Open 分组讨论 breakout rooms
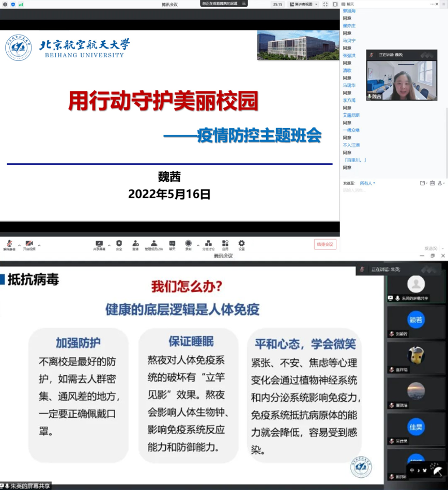This screenshot has width=448, height=490. coord(208,243)
